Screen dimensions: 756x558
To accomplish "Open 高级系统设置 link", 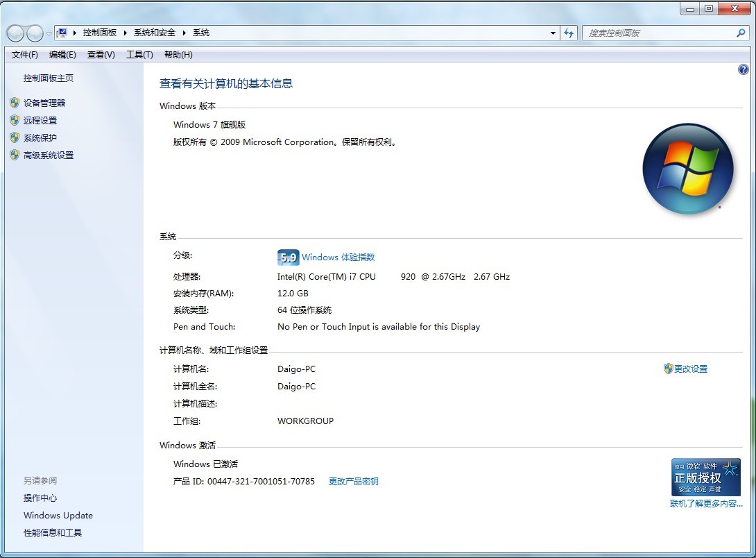I will tap(49, 155).
